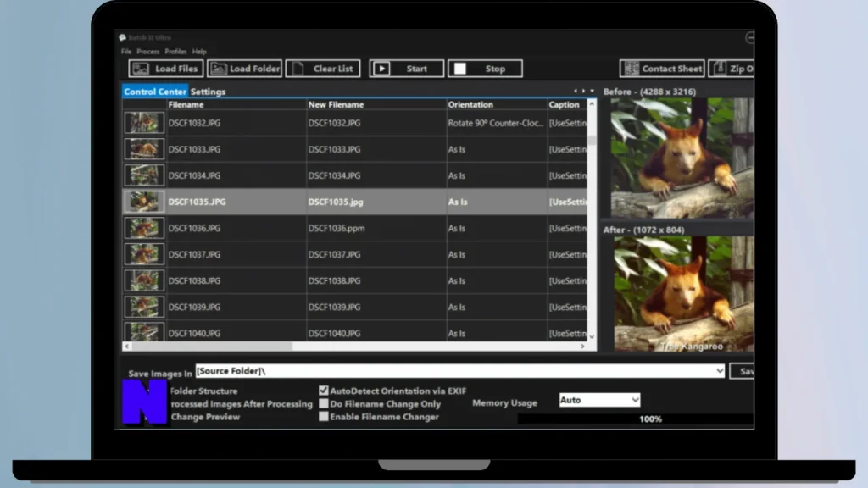
Task: Select thumbnail of DSCF1035.JPG
Action: coord(144,202)
